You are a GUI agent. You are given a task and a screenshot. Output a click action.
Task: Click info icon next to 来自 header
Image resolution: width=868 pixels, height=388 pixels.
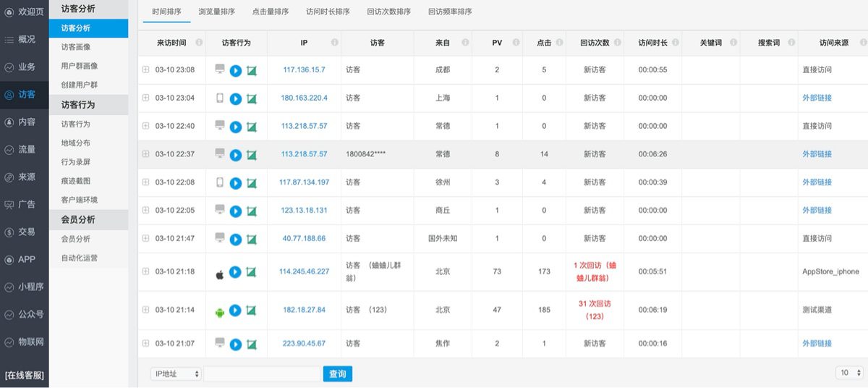click(x=465, y=43)
